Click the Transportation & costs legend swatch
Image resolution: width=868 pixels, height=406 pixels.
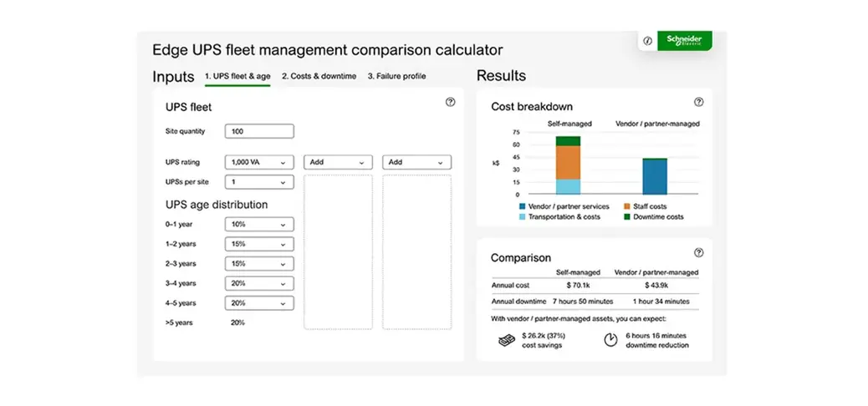tap(522, 217)
